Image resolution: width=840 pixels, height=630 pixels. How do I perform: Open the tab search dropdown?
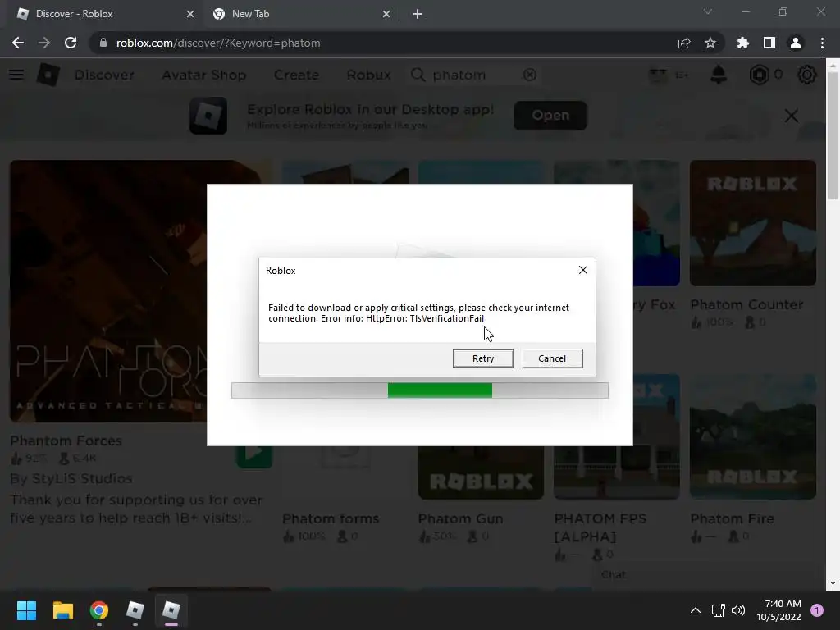point(707,11)
